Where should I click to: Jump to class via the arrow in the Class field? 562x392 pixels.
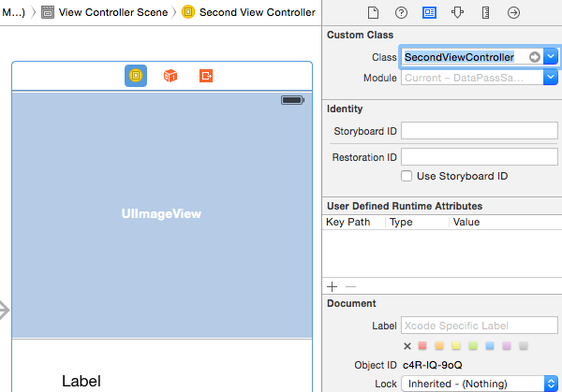click(x=535, y=57)
